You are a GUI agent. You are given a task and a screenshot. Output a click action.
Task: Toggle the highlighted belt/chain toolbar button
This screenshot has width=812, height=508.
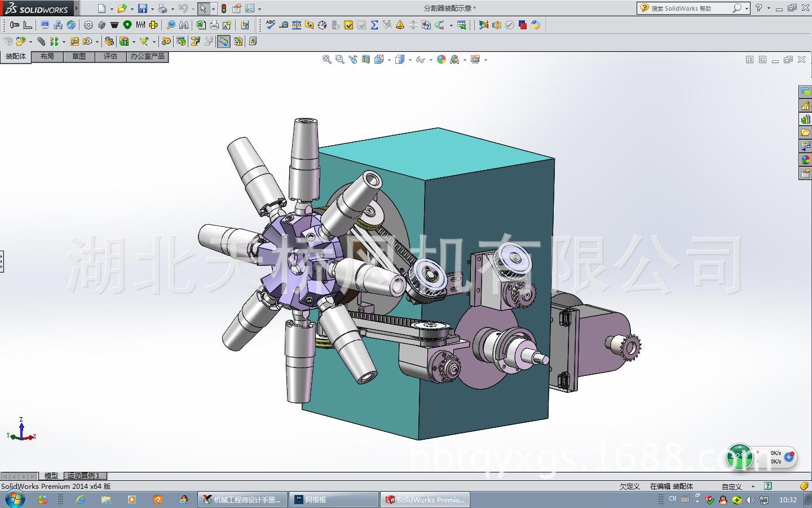(x=224, y=41)
